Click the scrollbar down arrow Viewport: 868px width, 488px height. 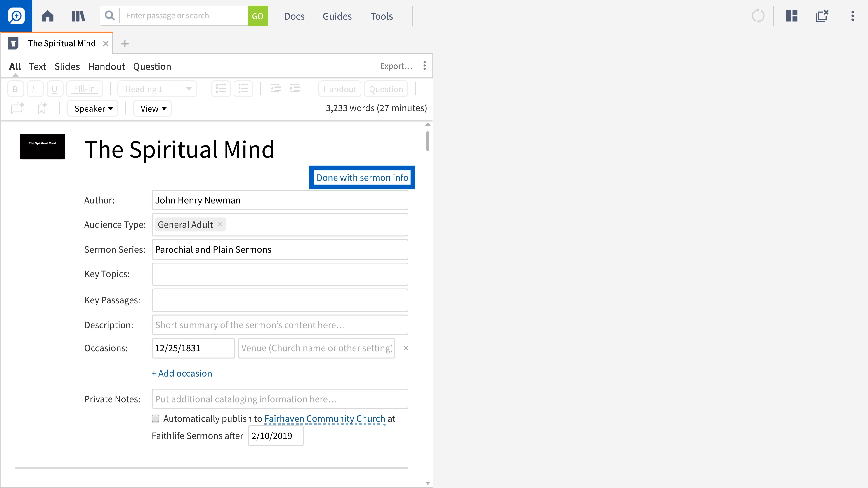coord(428,483)
